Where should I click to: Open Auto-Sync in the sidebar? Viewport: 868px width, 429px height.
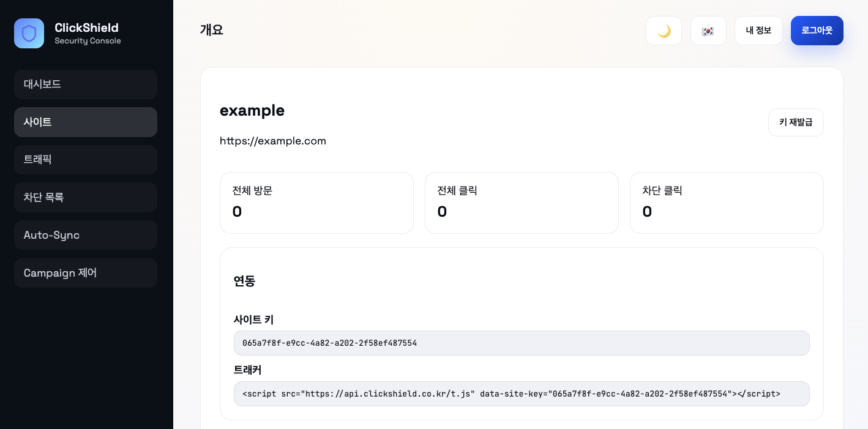point(86,235)
